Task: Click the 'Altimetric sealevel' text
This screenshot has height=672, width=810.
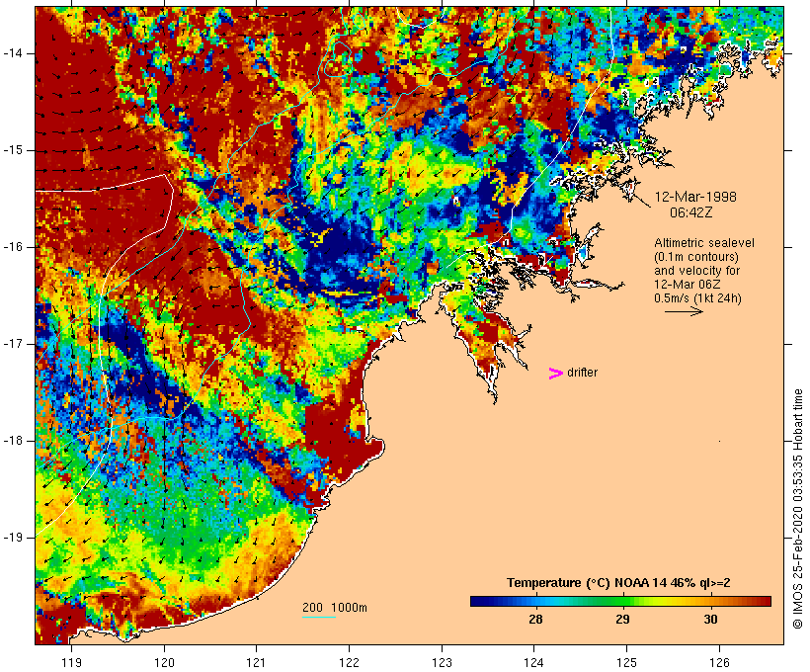Action: click(x=704, y=243)
